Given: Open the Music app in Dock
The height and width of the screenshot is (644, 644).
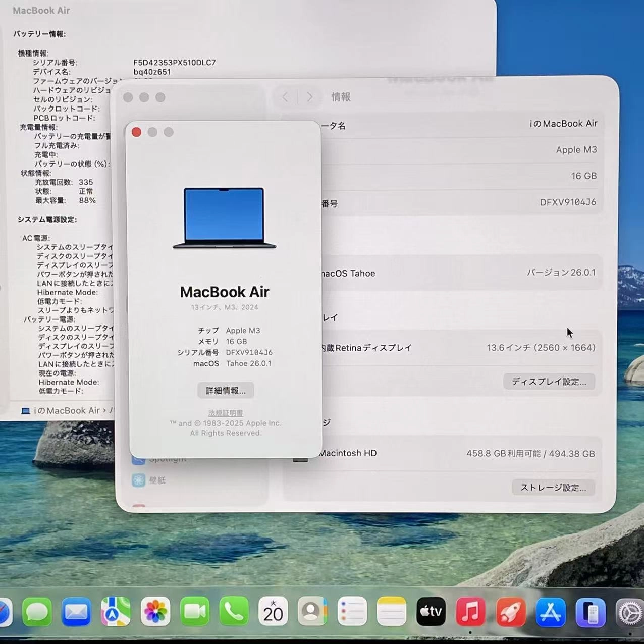Looking at the screenshot, I should (x=470, y=612).
